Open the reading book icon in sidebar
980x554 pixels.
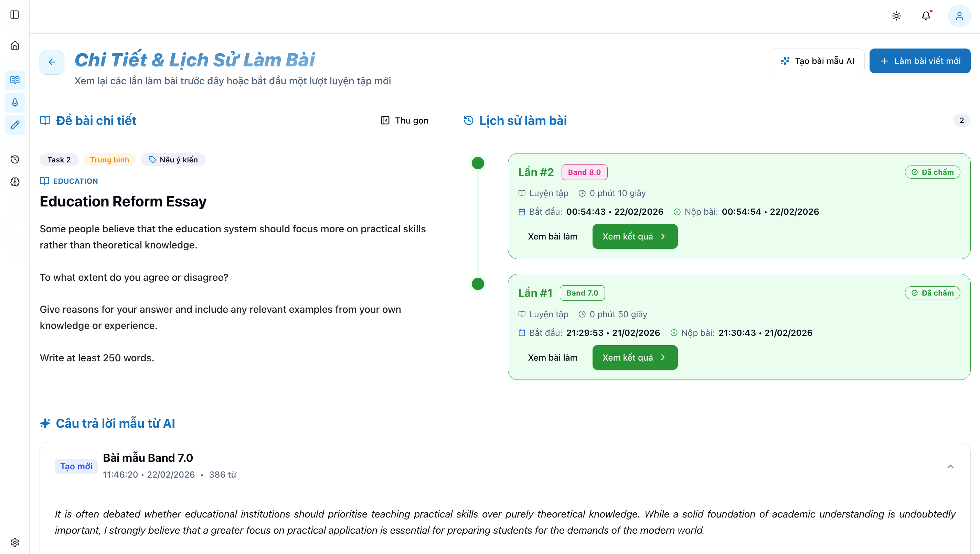[14, 80]
